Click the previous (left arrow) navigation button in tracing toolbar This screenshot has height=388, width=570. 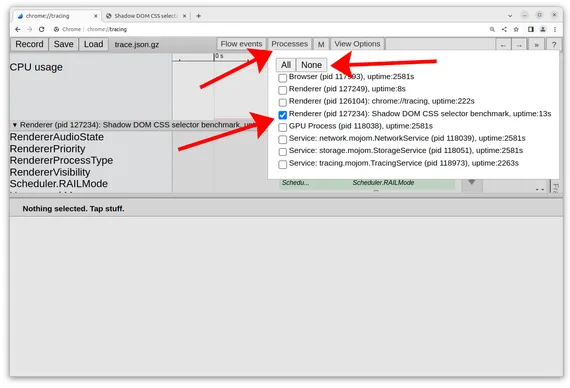coord(503,45)
